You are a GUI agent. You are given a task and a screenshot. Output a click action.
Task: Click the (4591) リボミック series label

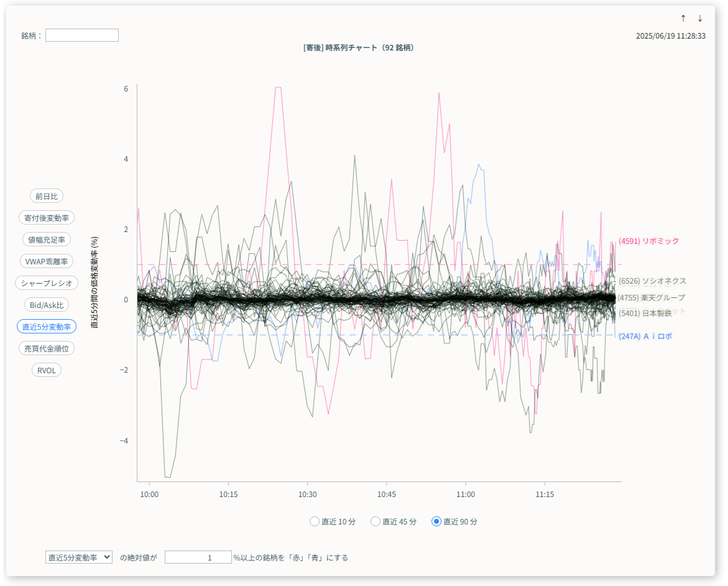pyautogui.click(x=648, y=241)
